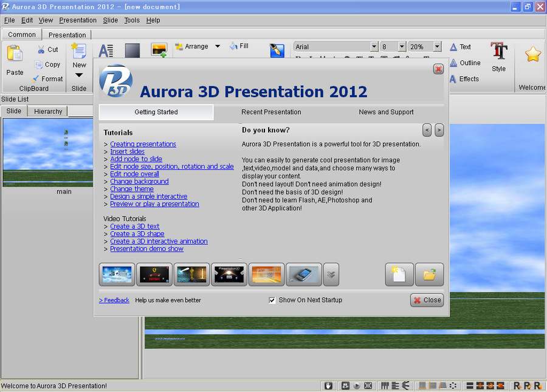Click the Close button in welcome dialog

[x=427, y=300]
